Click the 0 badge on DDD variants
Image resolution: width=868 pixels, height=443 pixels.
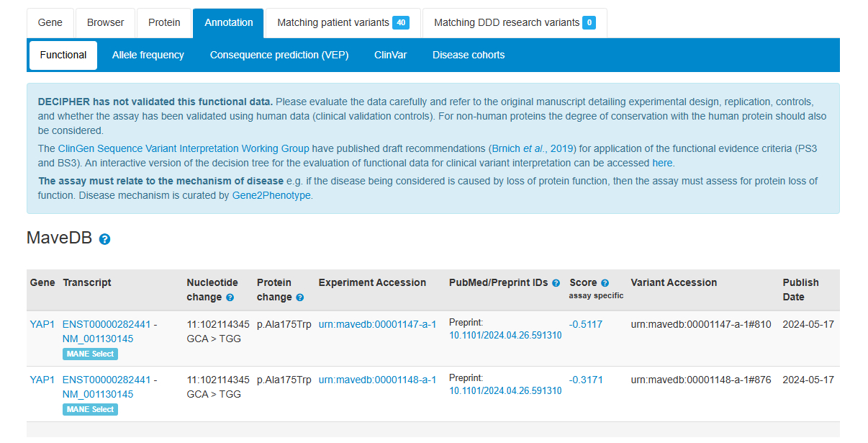pyautogui.click(x=589, y=23)
